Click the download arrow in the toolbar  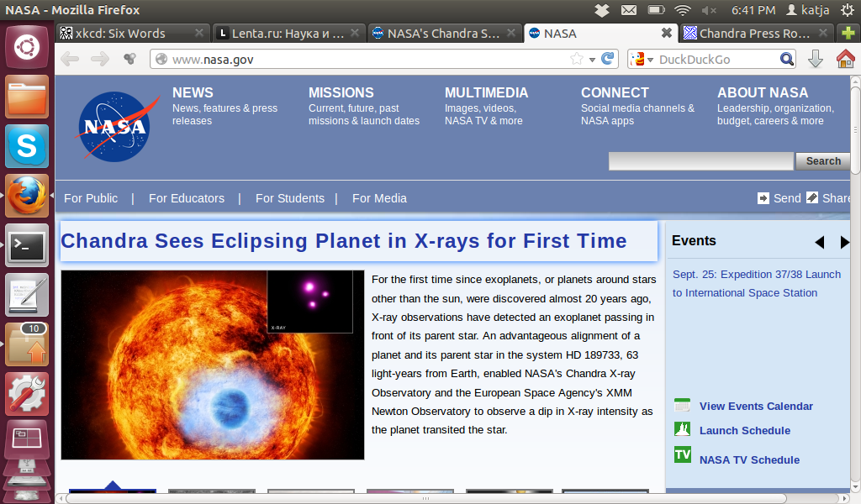(815, 59)
